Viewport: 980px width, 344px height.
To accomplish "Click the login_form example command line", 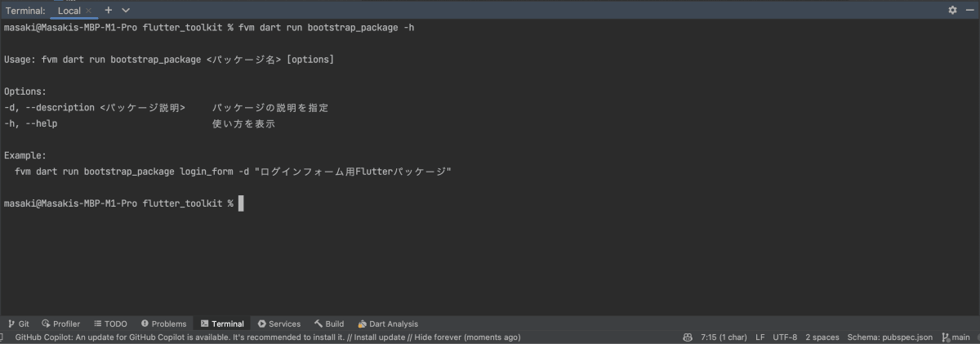I will pyautogui.click(x=233, y=172).
